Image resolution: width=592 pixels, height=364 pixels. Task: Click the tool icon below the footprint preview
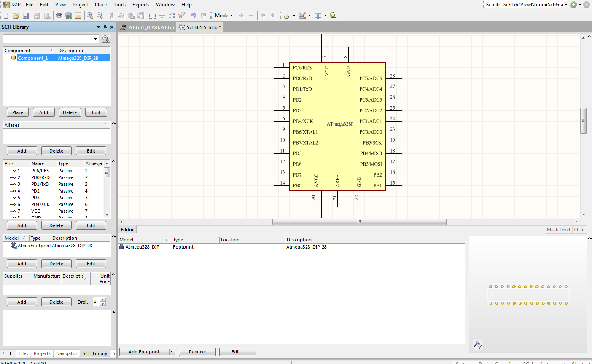478,345
